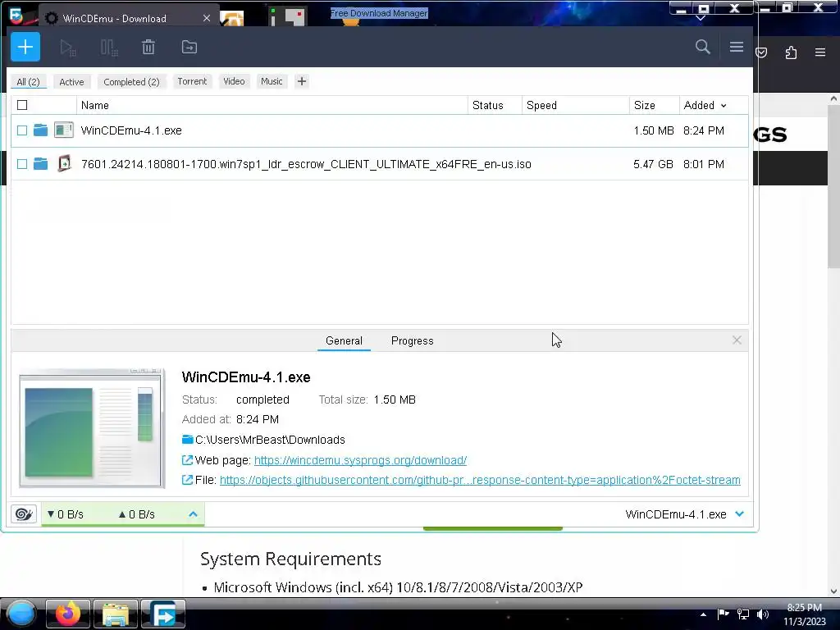The width and height of the screenshot is (840, 630).
Task: Toggle snail mode speed limit icon
Action: pyautogui.click(x=24, y=514)
